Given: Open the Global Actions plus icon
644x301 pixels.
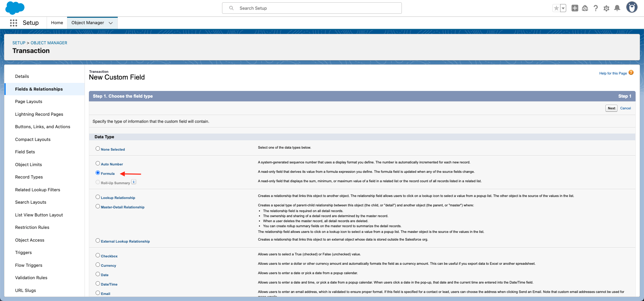Looking at the screenshot, I should click(575, 8).
